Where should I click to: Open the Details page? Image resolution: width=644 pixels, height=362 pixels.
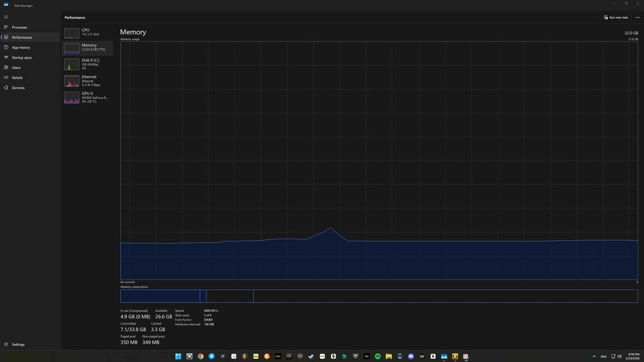(x=30, y=78)
